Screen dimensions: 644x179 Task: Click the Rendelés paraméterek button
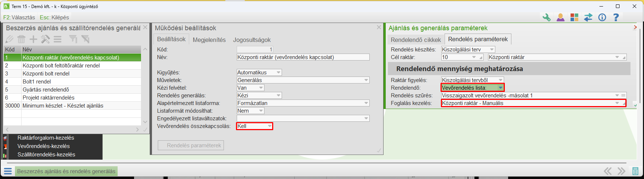coord(191,145)
